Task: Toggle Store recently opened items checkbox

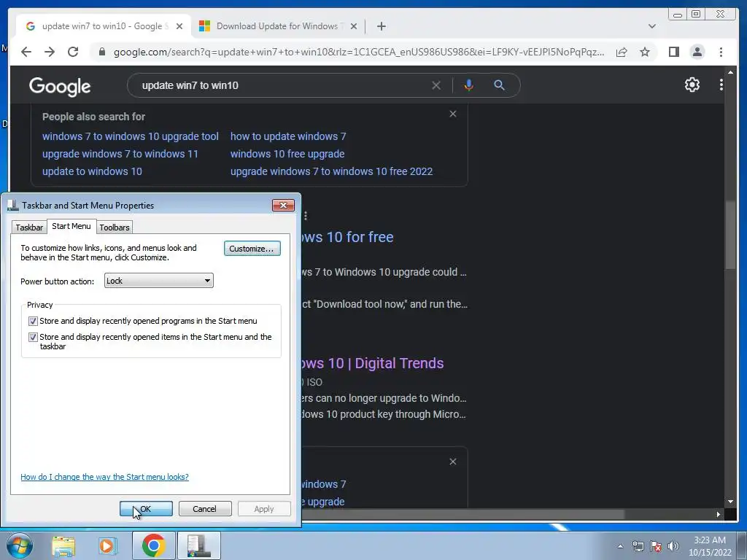Action: [x=33, y=337]
